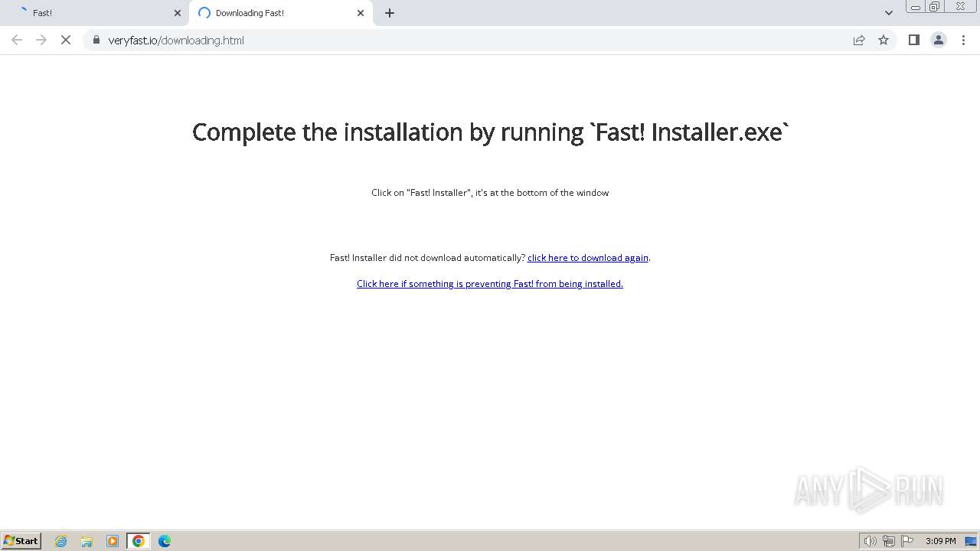The width and height of the screenshot is (980, 551).
Task: Bookmark this page with star
Action: (884, 40)
